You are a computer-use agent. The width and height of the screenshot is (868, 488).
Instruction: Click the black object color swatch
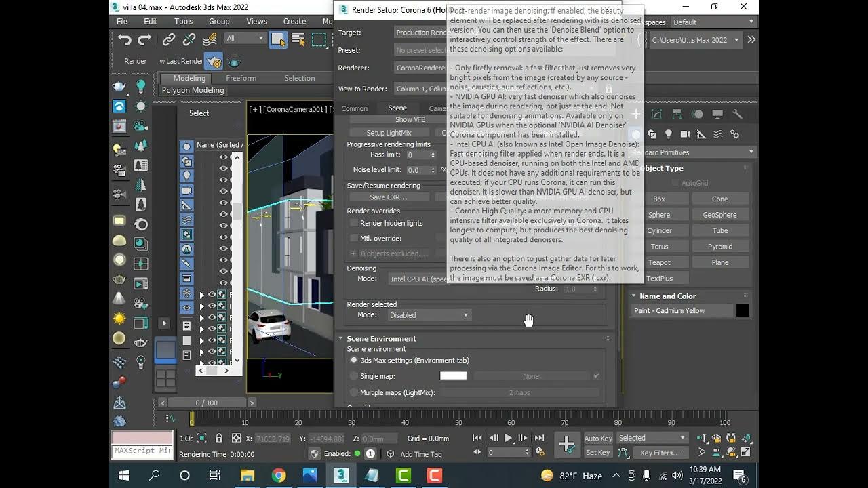coord(743,310)
